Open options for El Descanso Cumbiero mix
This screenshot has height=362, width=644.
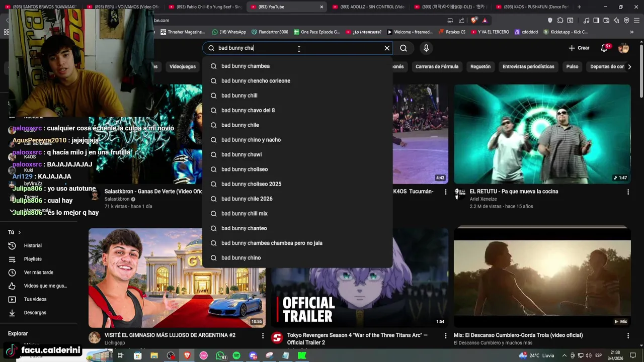(628, 335)
